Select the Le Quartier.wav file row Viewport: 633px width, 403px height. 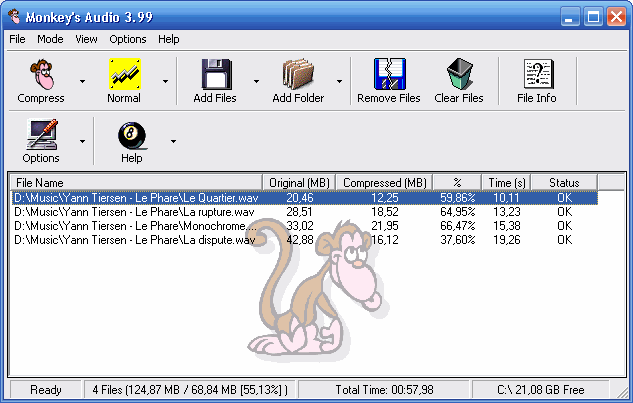(304, 198)
